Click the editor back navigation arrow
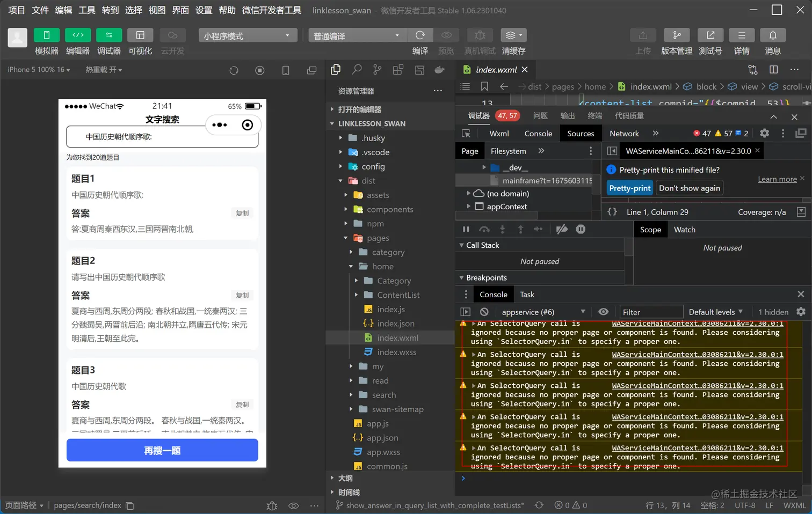The height and width of the screenshot is (514, 812). coord(503,86)
